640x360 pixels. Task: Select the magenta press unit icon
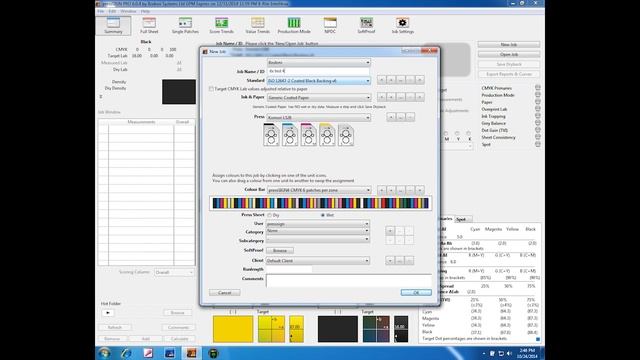[309, 135]
